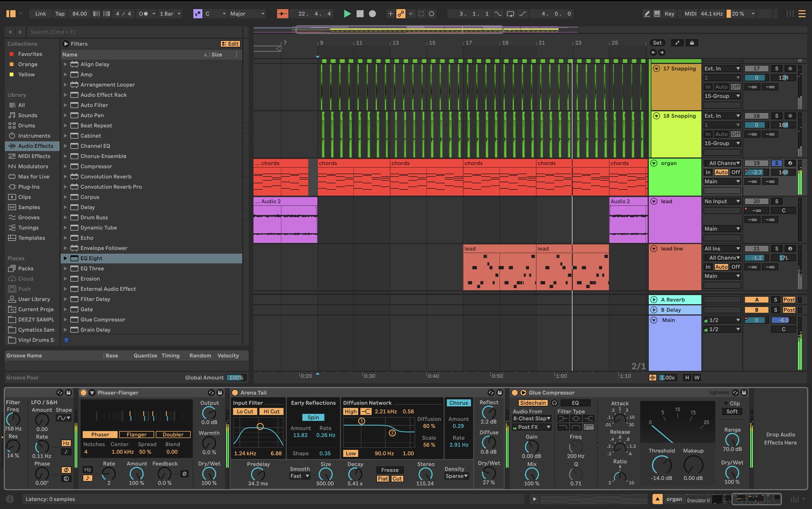This screenshot has height=509, width=812.
Task: Click the Search browser field
Action: (x=135, y=32)
